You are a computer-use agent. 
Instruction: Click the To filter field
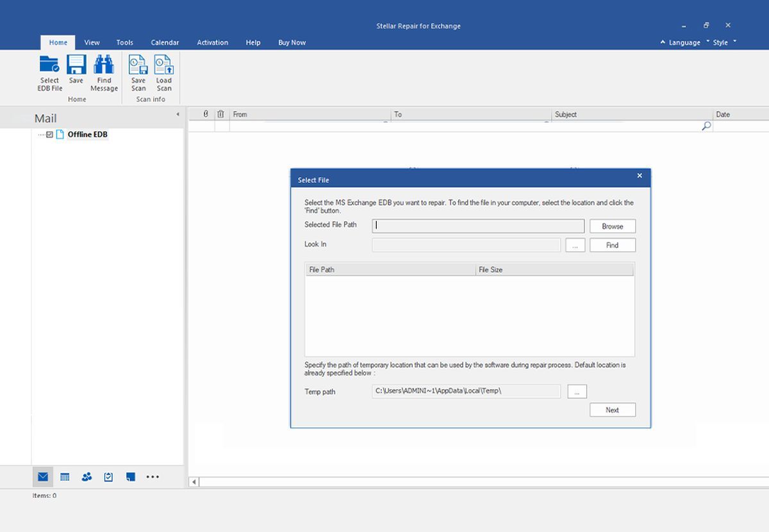pos(472,126)
